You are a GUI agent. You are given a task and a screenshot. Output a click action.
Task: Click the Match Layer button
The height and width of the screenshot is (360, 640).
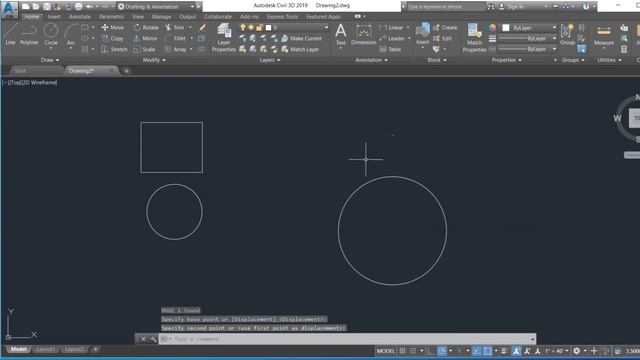300,49
